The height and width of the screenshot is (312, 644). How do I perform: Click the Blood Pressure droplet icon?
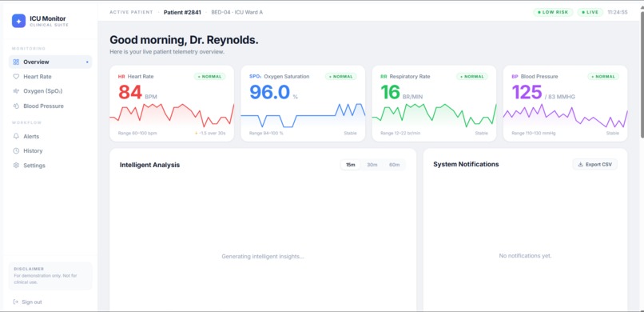[16, 106]
